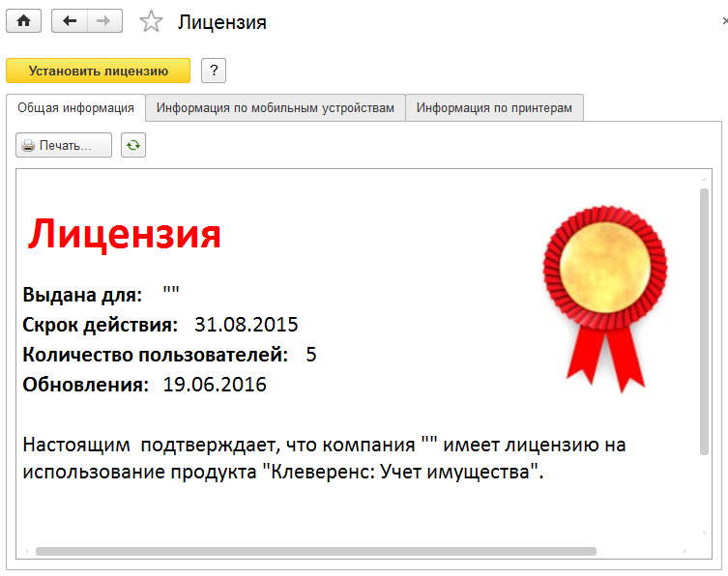Add Лицензия to favorites with the star
This screenshot has height=576, width=728.
click(151, 22)
